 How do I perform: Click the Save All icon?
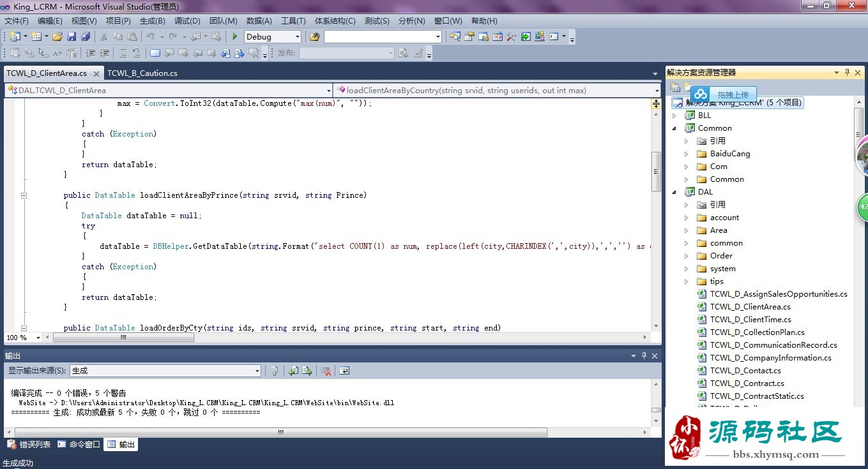pos(85,36)
